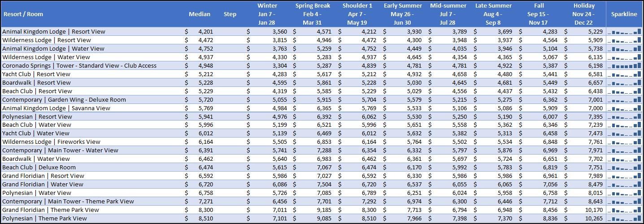
Task: Select Yacht Club | Resort View cell
Action: [36, 74]
